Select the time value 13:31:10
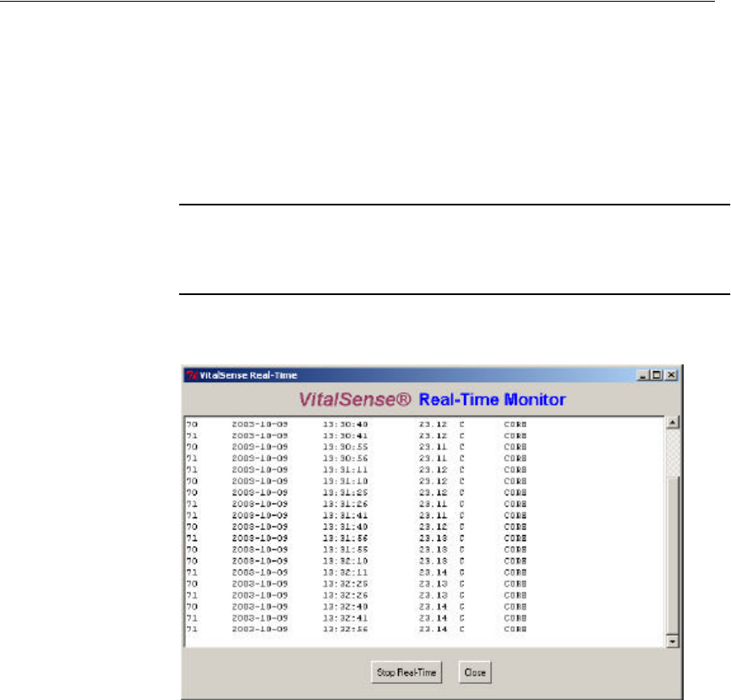The image size is (731, 700). [x=345, y=481]
